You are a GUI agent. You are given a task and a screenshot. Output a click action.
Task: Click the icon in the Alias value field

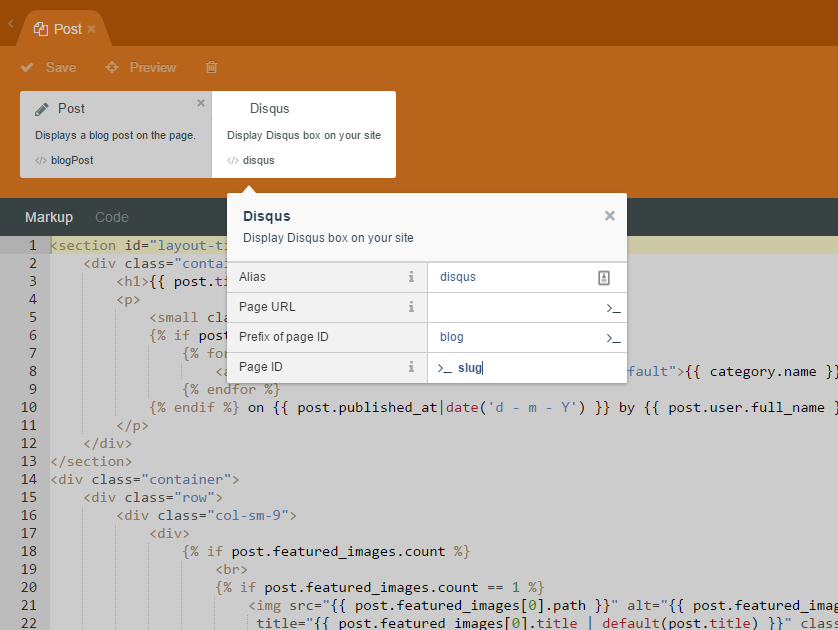(604, 278)
